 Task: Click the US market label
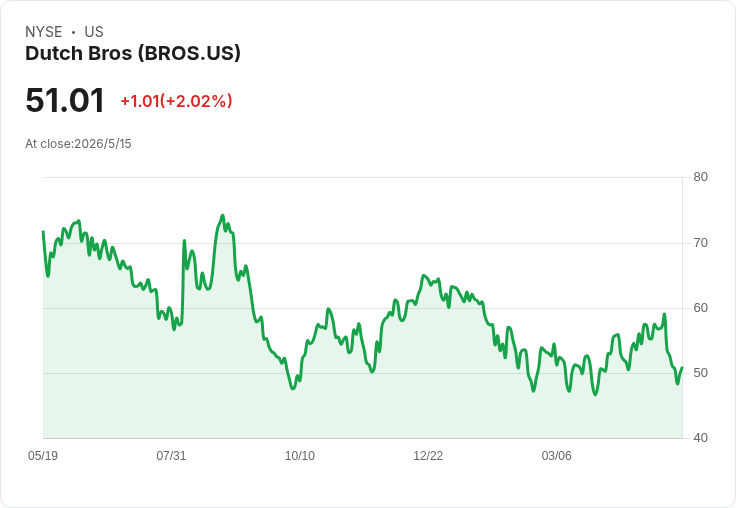(94, 32)
